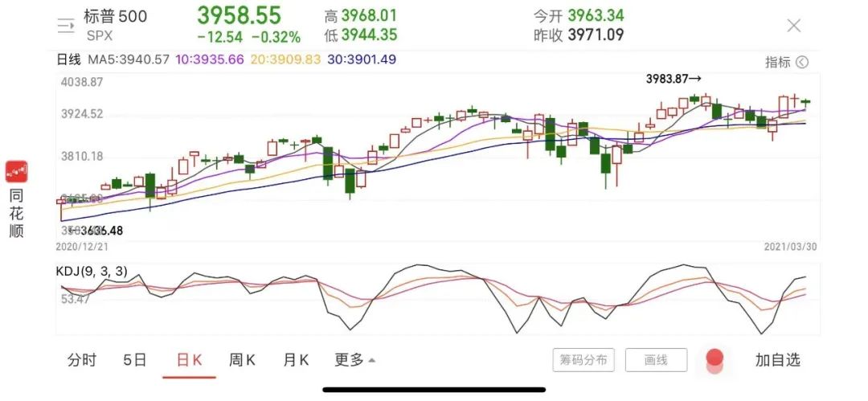This screenshot has height=401, width=868.
Task: Switch to the 周K tab
Action: 242,360
